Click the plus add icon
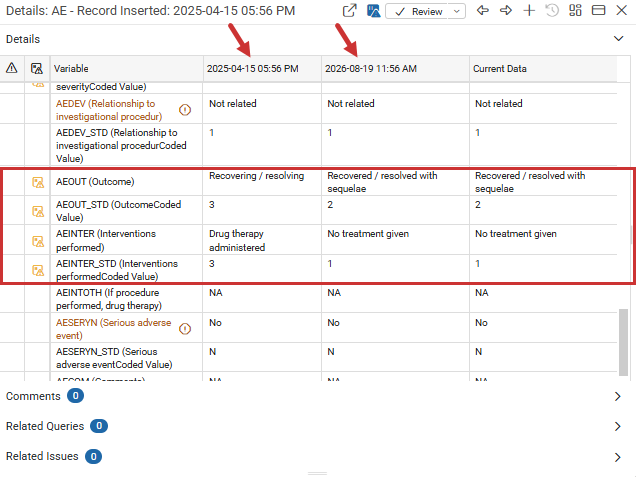The image size is (636, 477). (x=529, y=10)
